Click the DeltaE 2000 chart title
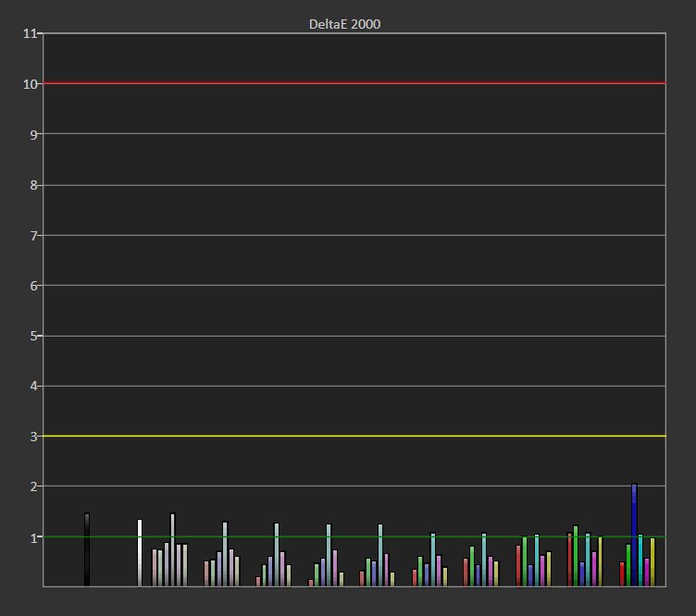The width and height of the screenshot is (696, 616). click(x=344, y=24)
